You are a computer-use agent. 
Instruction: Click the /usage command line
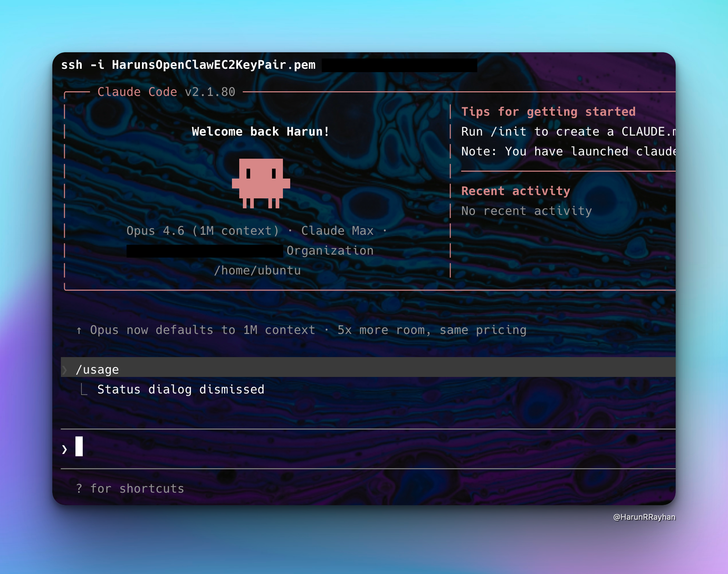point(368,367)
